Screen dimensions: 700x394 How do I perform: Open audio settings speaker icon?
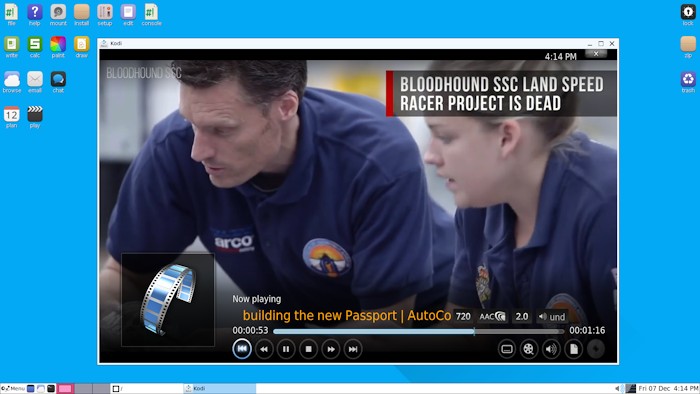click(551, 349)
